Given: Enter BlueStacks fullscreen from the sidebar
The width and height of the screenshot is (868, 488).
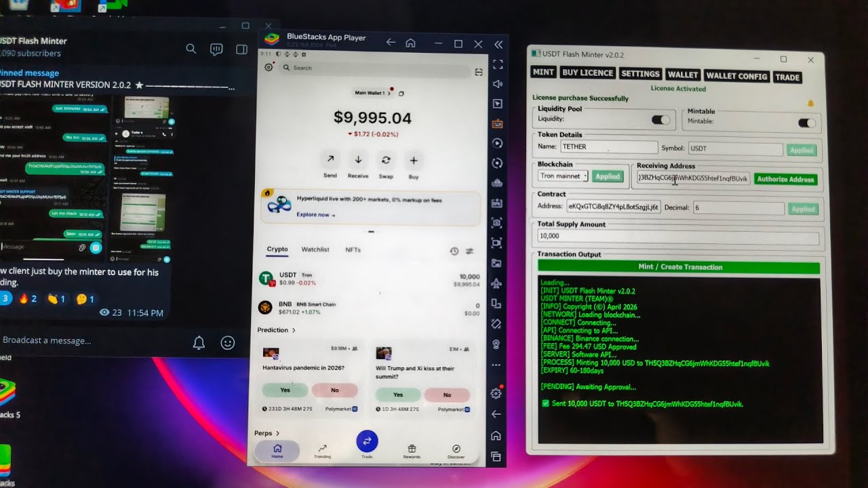Looking at the screenshot, I should pos(497,64).
